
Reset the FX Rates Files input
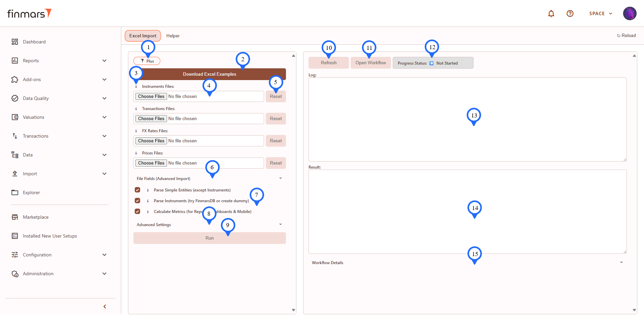pyautogui.click(x=276, y=141)
